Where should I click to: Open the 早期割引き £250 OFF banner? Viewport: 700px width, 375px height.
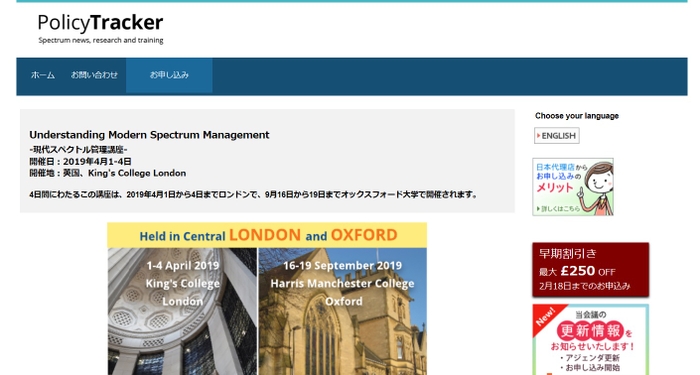[x=591, y=270]
